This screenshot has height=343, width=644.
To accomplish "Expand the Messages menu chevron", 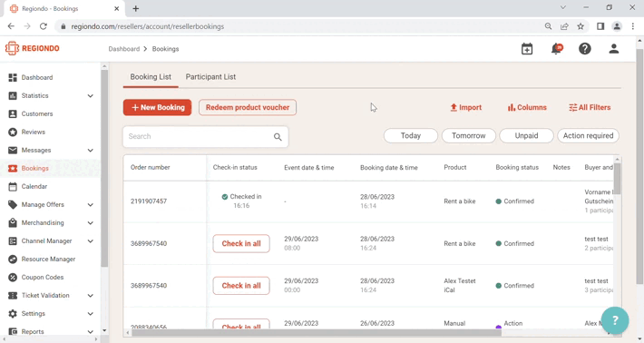I will [91, 151].
